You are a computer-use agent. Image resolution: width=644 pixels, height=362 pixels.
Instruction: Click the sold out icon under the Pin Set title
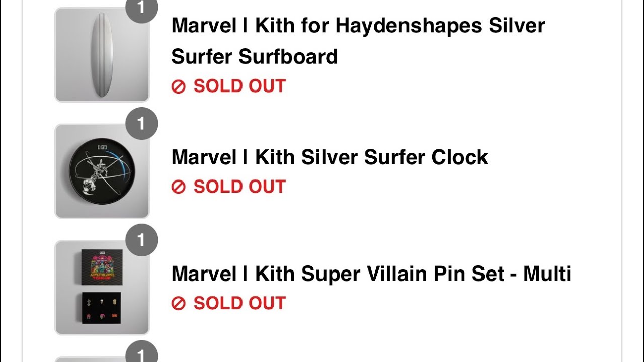coord(179,304)
